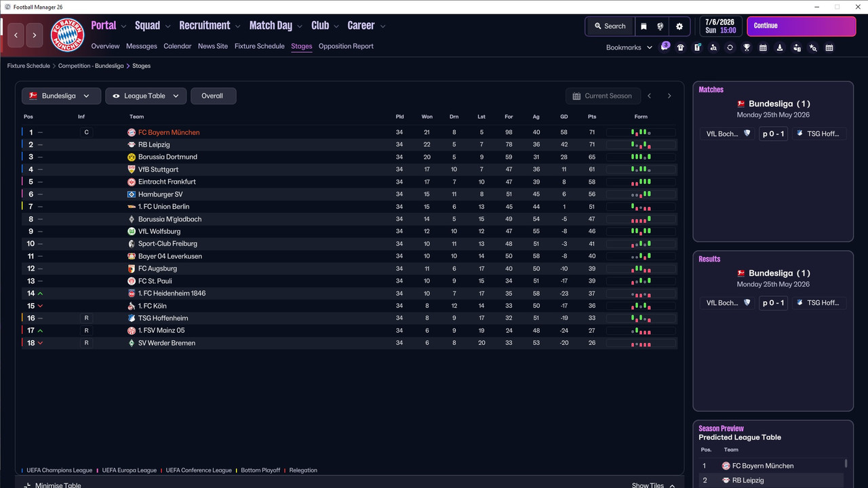The image size is (868, 488).
Task: Expand the Match Day menu chevron
Action: point(299,26)
